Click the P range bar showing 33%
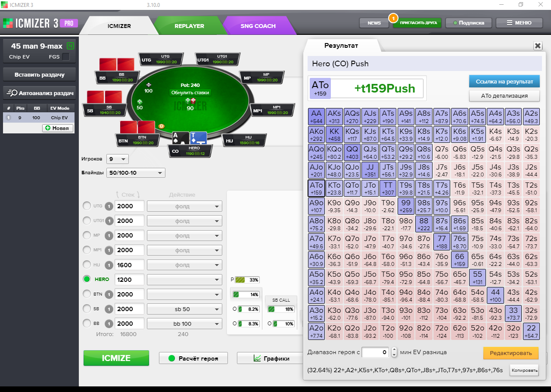 click(247, 280)
